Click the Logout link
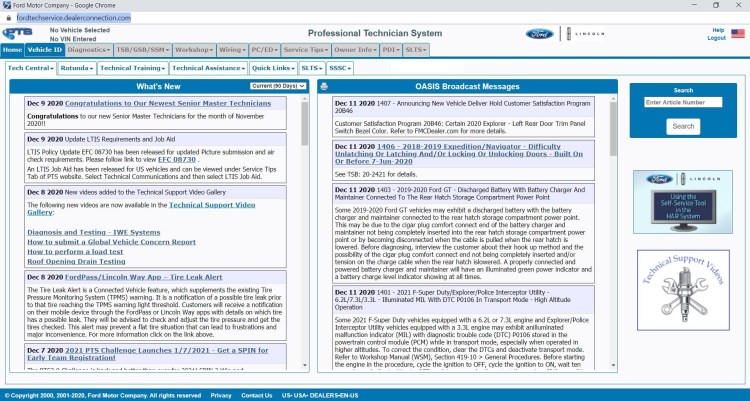The width and height of the screenshot is (750, 401). click(716, 38)
